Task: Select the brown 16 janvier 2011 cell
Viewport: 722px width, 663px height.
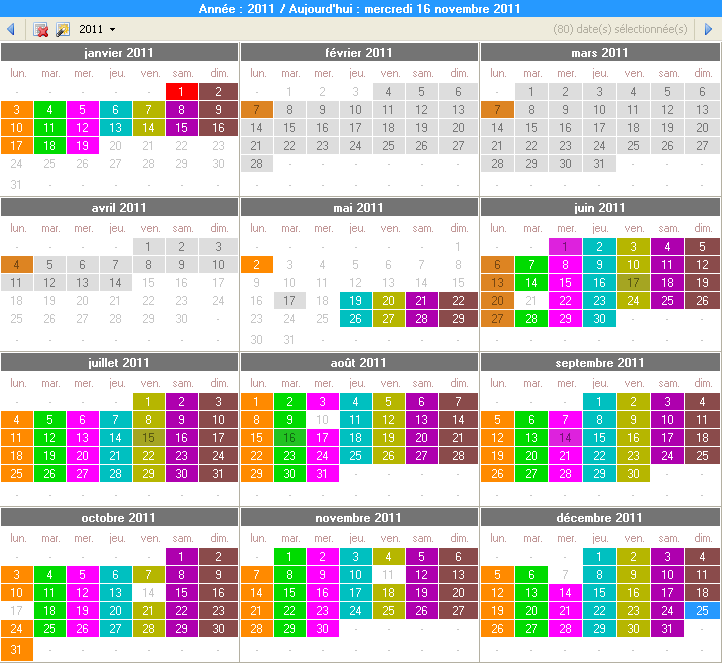Action: pyautogui.click(x=219, y=128)
